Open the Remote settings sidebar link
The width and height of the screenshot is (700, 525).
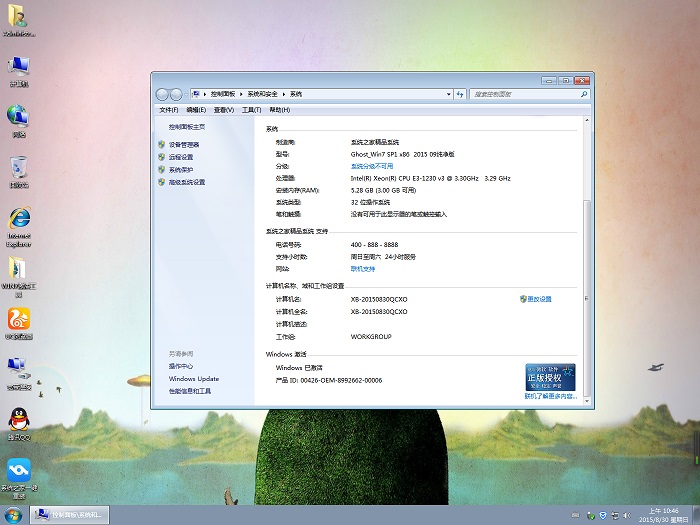pyautogui.click(x=181, y=157)
